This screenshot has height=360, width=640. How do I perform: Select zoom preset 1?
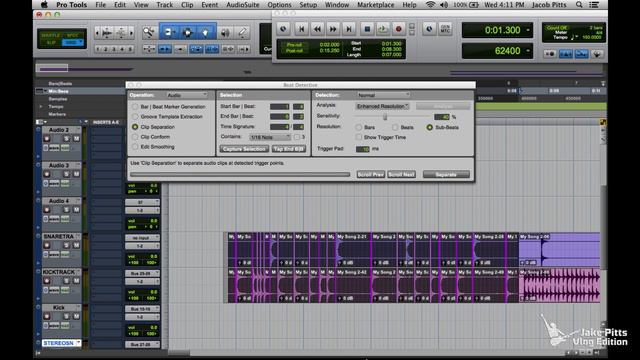(x=98, y=49)
